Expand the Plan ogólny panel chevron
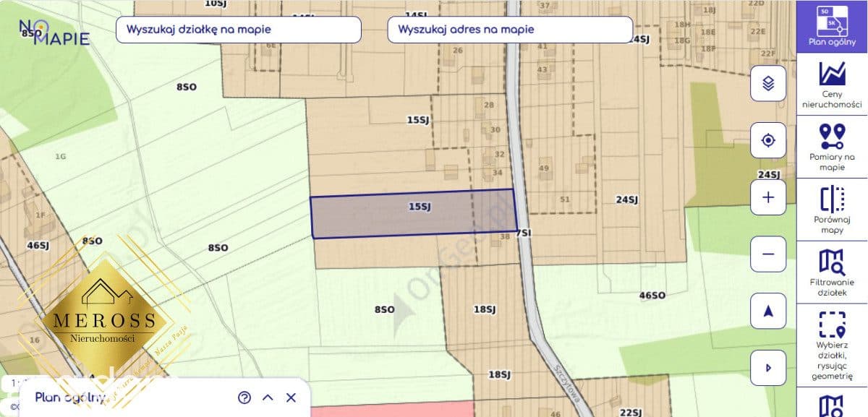This screenshot has width=868, height=417. coord(268,397)
